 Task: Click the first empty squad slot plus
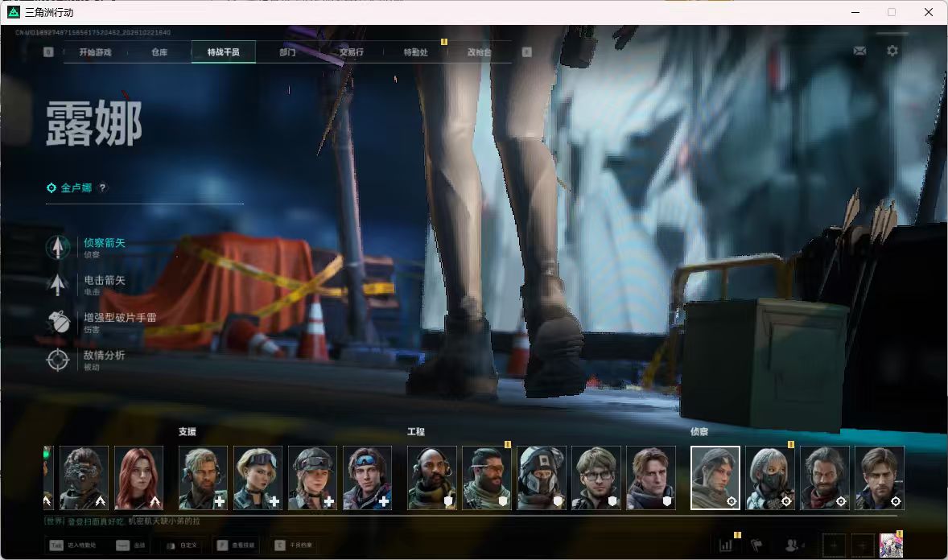point(834,546)
